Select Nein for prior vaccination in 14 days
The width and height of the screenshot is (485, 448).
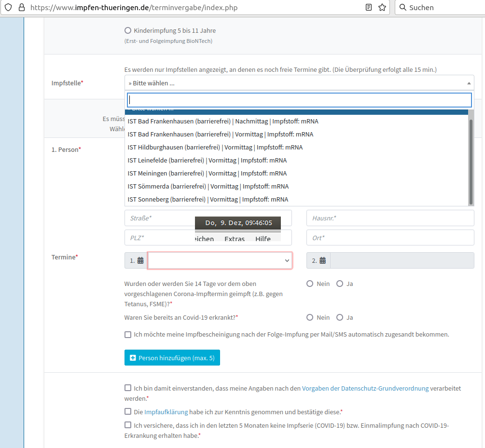coord(310,284)
